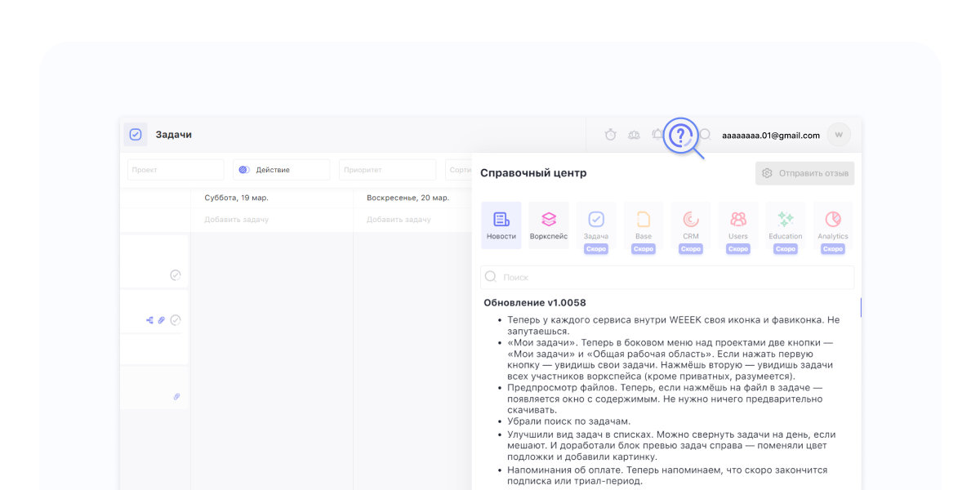Select the Analytics section tile

(832, 225)
